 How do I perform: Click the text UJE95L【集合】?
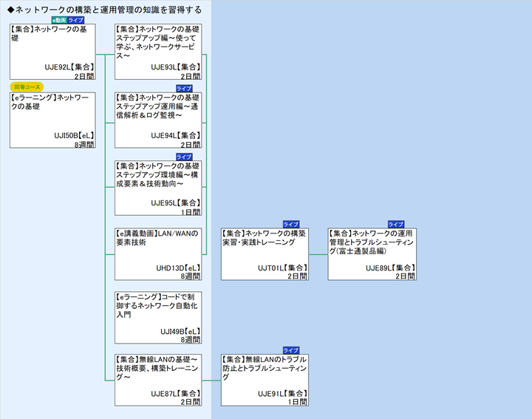175,203
